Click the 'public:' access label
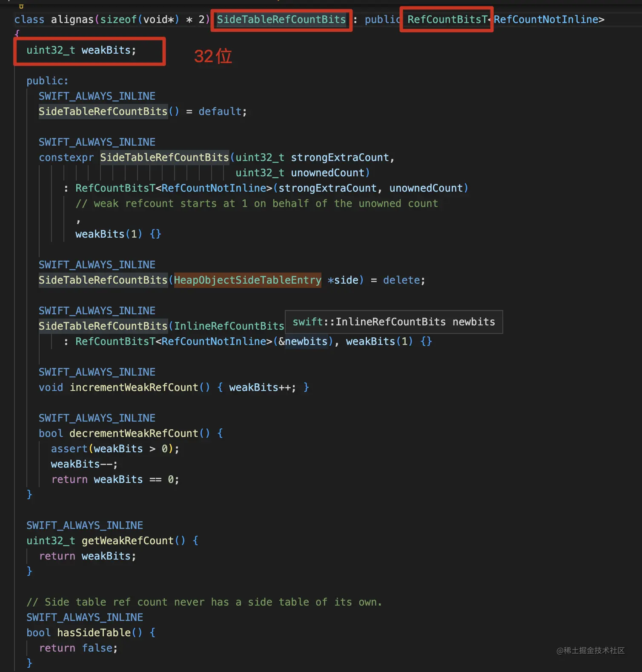This screenshot has height=672, width=642. [x=47, y=81]
